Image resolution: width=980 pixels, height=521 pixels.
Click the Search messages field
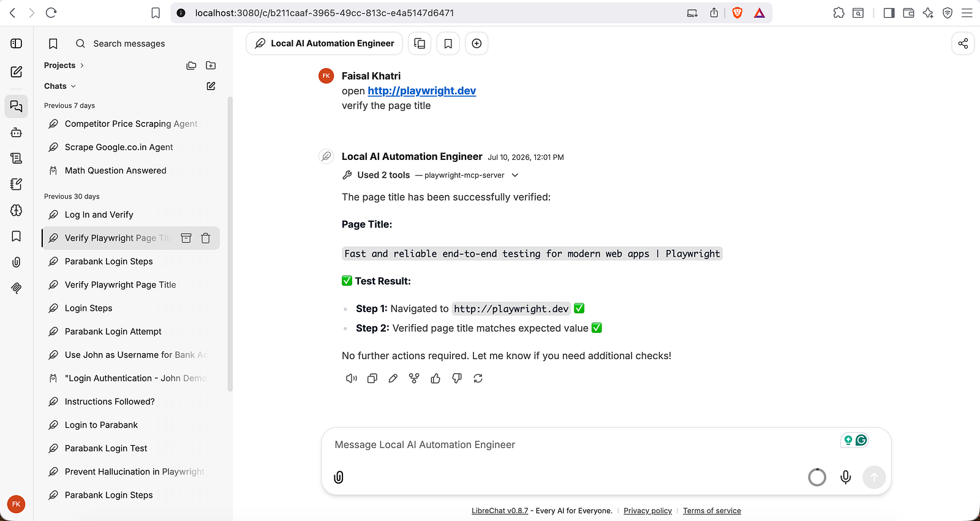click(129, 44)
